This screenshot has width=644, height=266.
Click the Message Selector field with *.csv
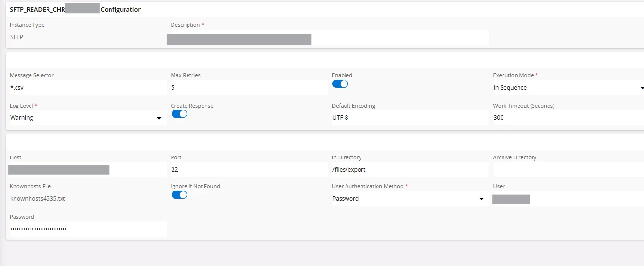[87, 88]
